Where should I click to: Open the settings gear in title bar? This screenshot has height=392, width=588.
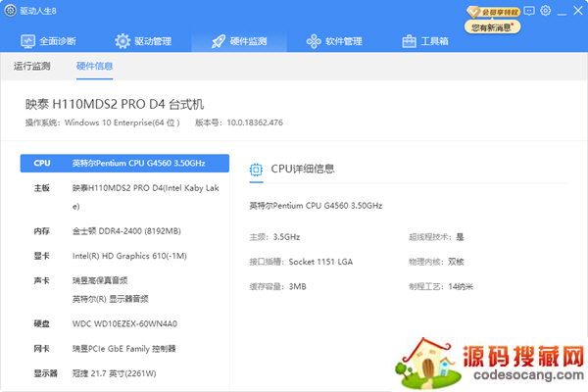(x=546, y=11)
